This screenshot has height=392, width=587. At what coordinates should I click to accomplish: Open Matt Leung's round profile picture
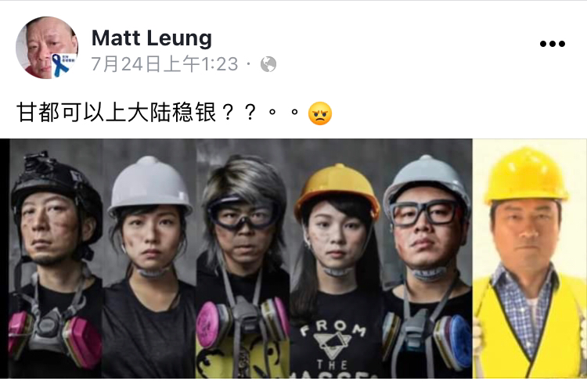[x=47, y=48]
